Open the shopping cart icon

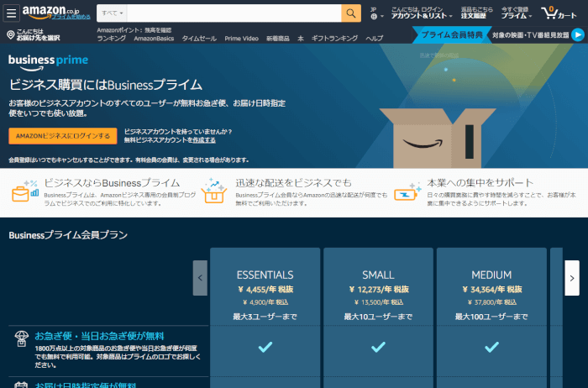coord(559,13)
